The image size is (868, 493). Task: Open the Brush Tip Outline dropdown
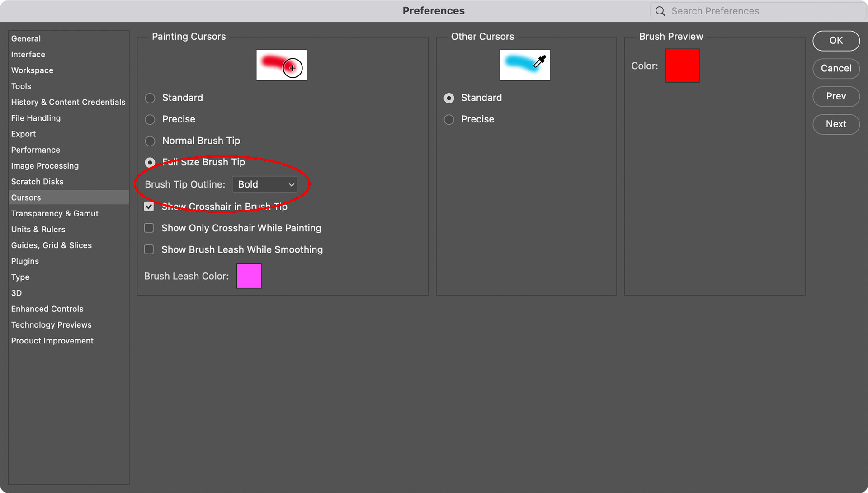point(265,184)
